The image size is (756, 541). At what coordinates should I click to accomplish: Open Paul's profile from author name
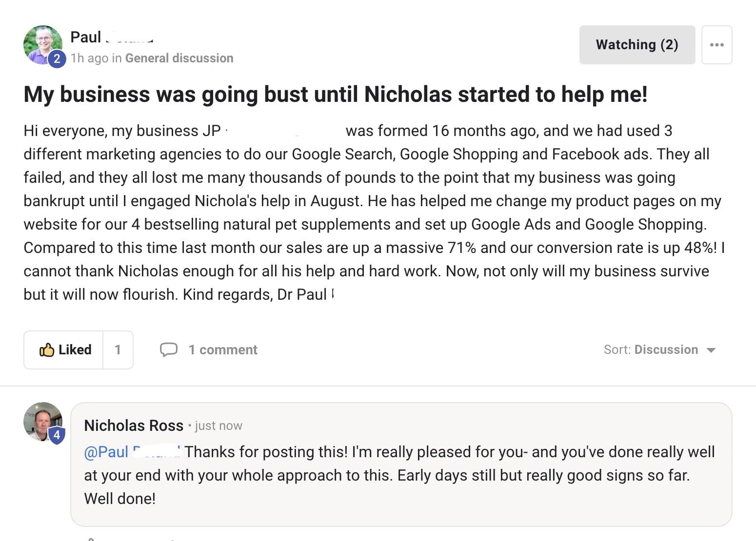112,37
